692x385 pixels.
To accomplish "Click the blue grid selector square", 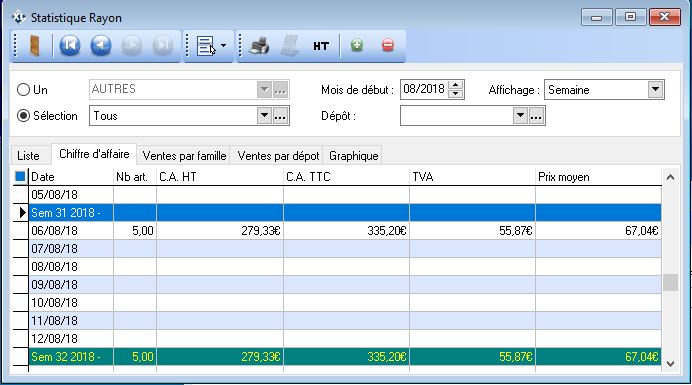I will pos(20,177).
